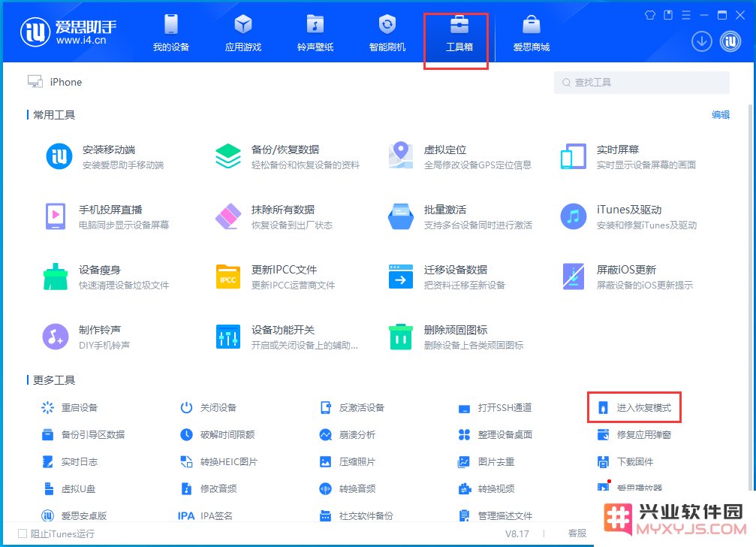Screen dimensions: 756x547
Task: Open 安装移动端 tool
Action: click(x=105, y=157)
